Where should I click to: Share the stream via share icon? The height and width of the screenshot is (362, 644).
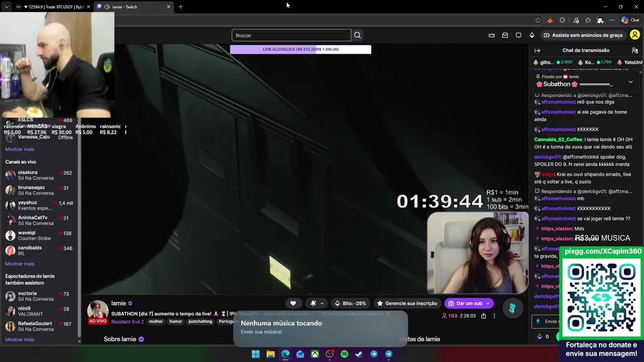484,316
